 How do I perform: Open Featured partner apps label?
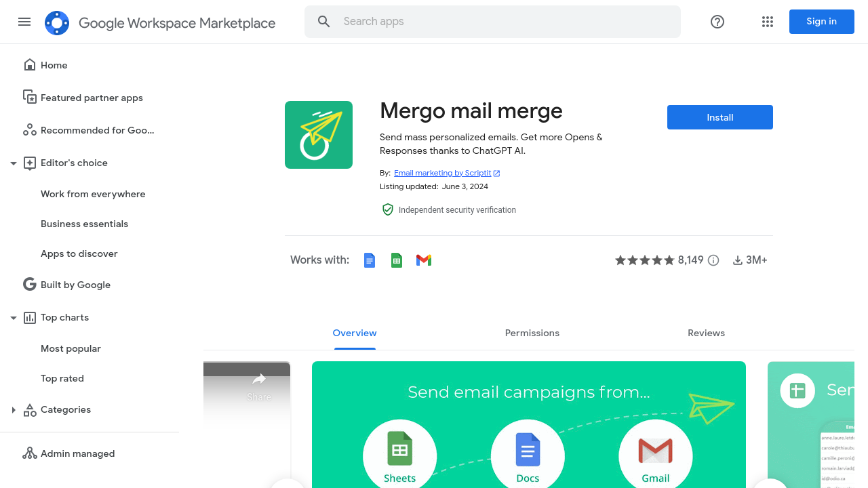pos(92,98)
